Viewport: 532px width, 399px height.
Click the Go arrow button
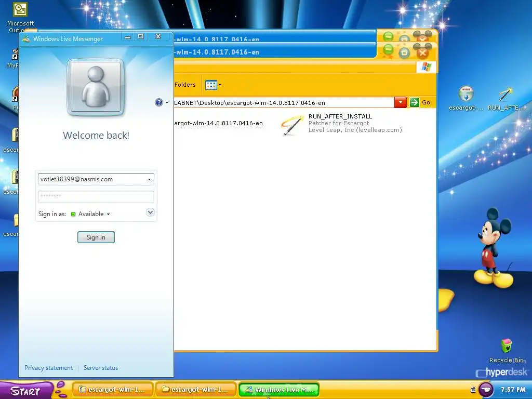[x=414, y=102]
